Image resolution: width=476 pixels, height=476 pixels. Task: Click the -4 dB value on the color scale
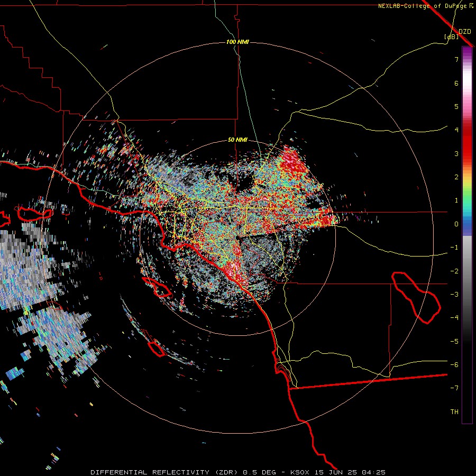pos(454,318)
